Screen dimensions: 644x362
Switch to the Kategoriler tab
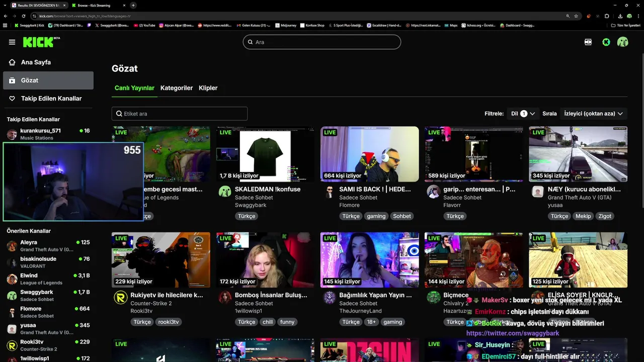tap(177, 88)
